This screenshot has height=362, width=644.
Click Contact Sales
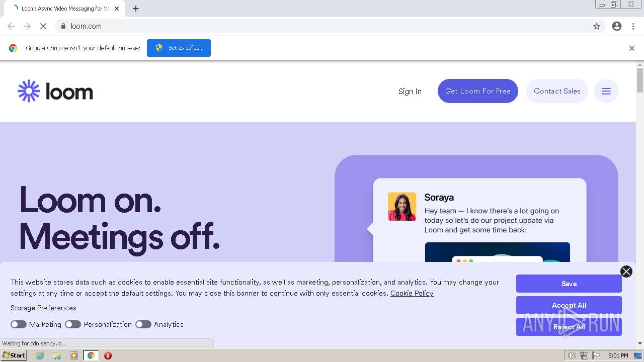point(557,91)
